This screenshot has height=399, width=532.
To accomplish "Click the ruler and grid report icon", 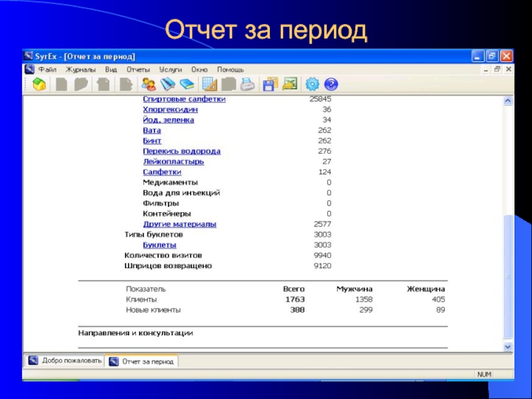I will (x=209, y=84).
